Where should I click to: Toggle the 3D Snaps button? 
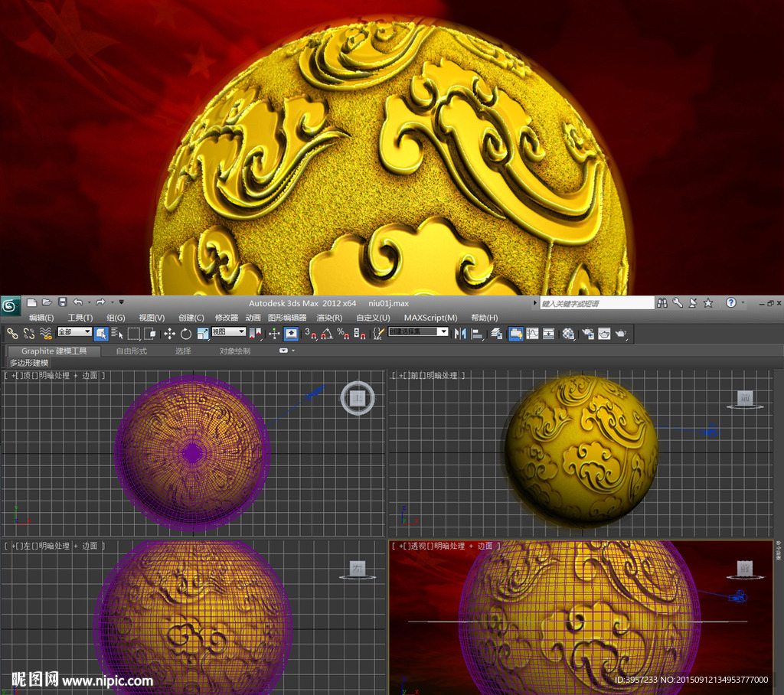(310, 333)
